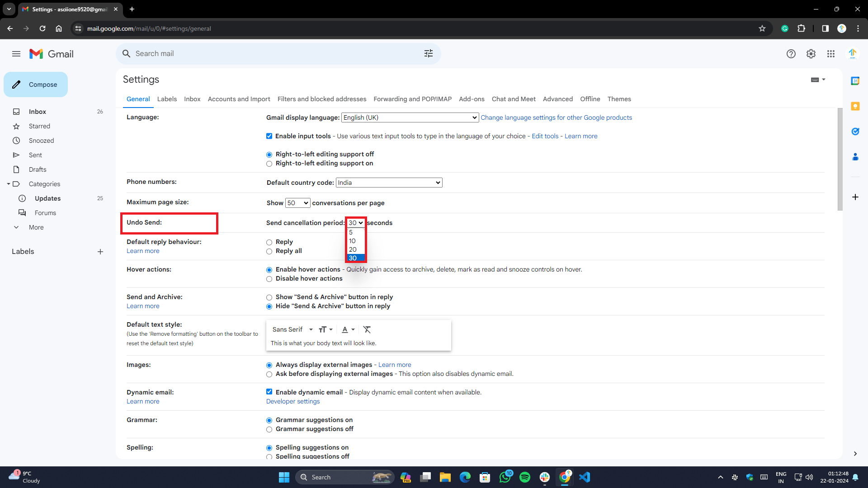The height and width of the screenshot is (488, 868).
Task: Choose 10 seconds in cancellation list
Action: click(356, 241)
